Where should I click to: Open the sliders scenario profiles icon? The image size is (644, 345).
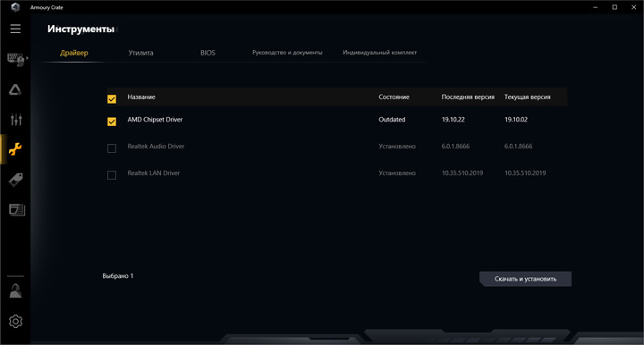coord(16,120)
